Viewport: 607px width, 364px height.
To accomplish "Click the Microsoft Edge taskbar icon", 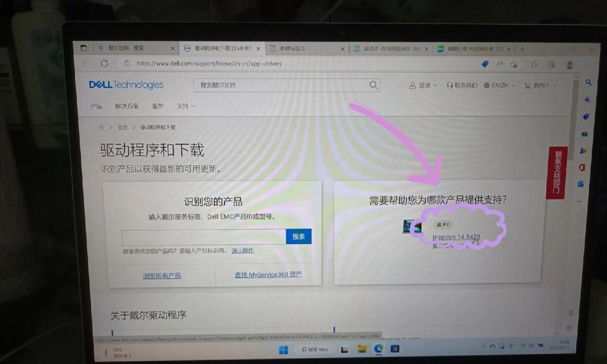I will pos(379,349).
